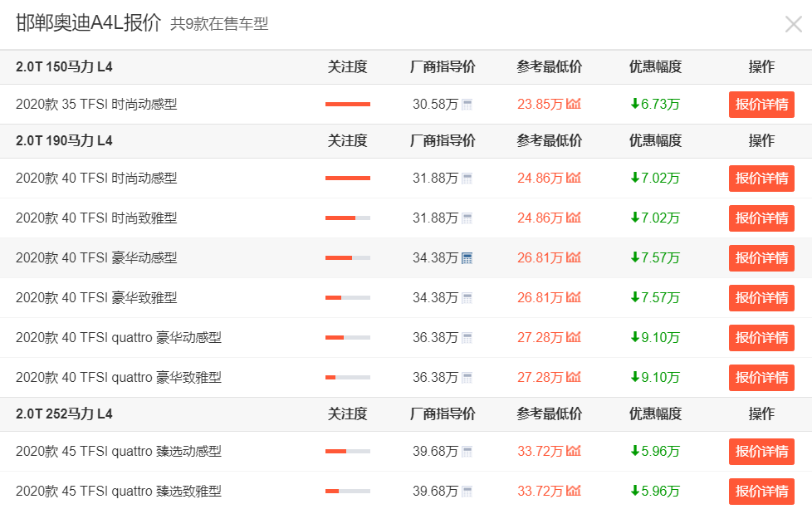
Task: Close the 邯郸奥迪A4L报价 popup
Action: tap(793, 24)
